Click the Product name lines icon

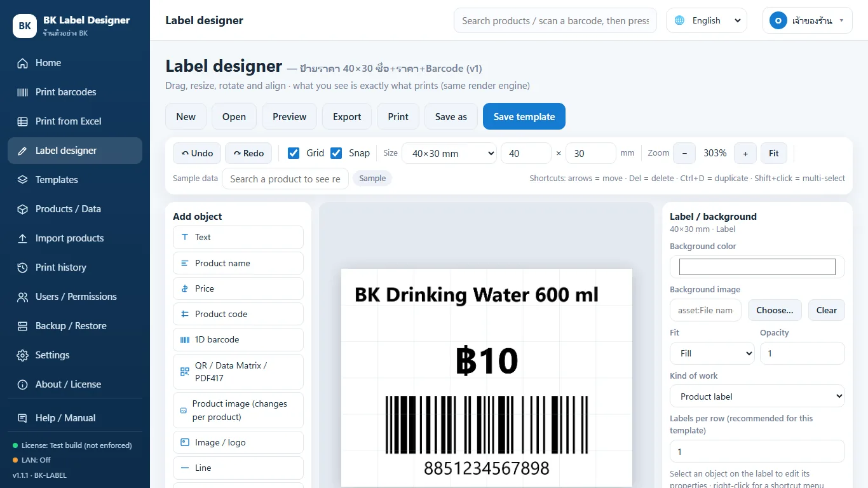click(185, 263)
